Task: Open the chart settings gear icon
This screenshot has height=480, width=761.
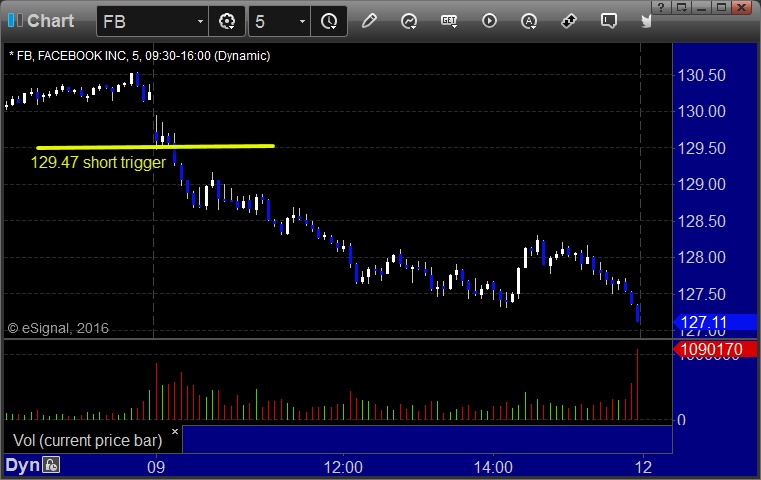Action: tap(227, 21)
